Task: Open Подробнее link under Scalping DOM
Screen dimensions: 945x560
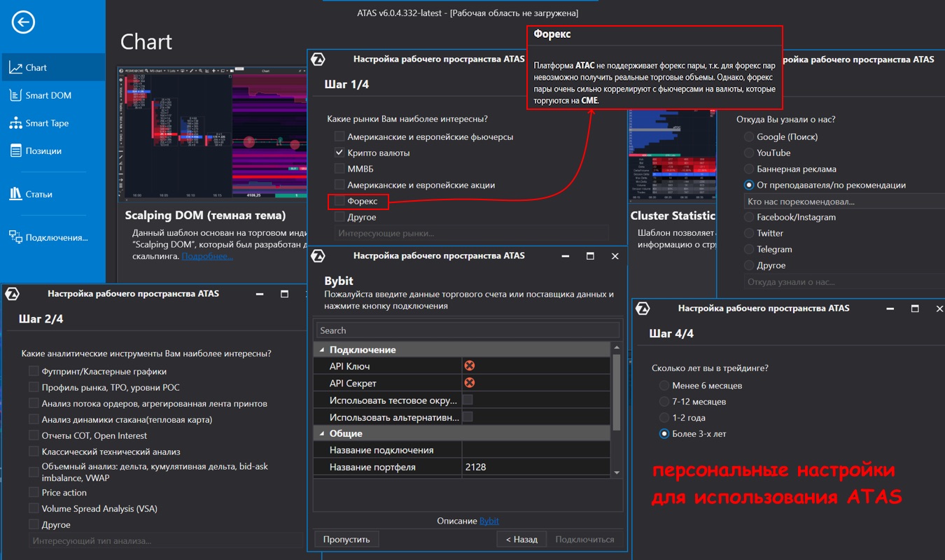Action: tap(207, 256)
